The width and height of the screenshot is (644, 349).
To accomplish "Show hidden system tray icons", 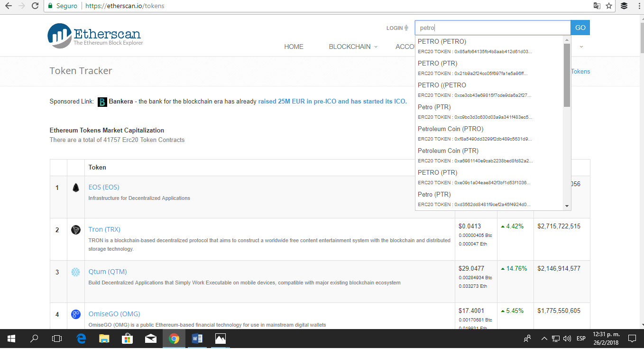I will click(x=544, y=339).
